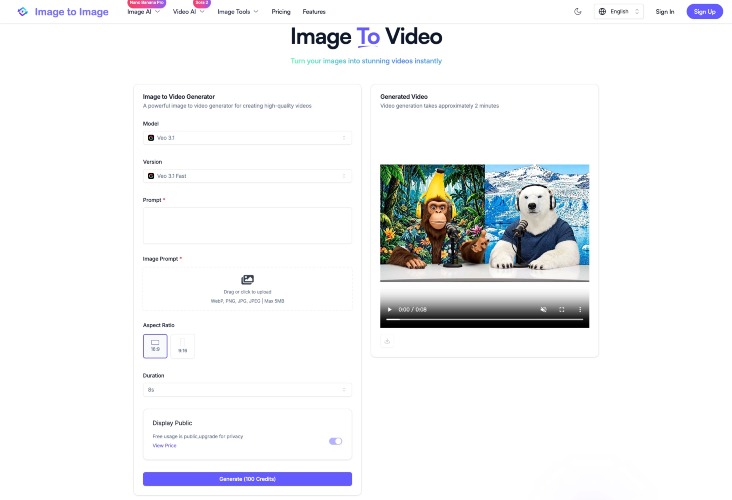Select the 9:16 aspect ratio
The image size is (732, 500).
point(183,346)
